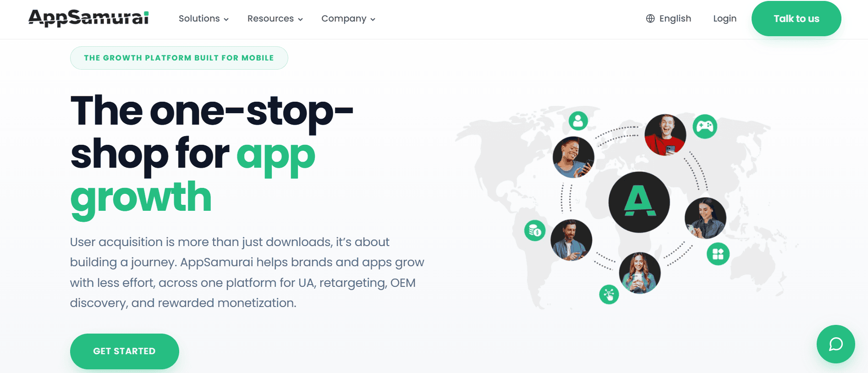
Task: Open the Solutions dropdown menu
Action: (x=203, y=19)
